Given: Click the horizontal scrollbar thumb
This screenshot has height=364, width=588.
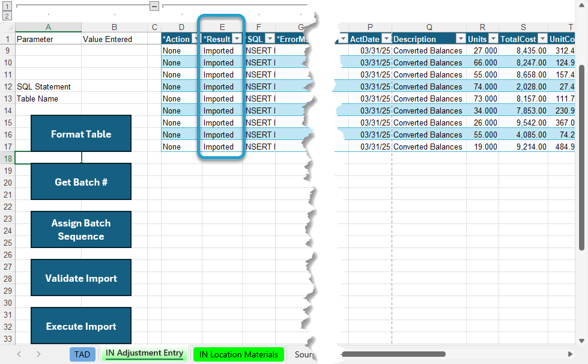Looking at the screenshot, I should tap(394, 354).
